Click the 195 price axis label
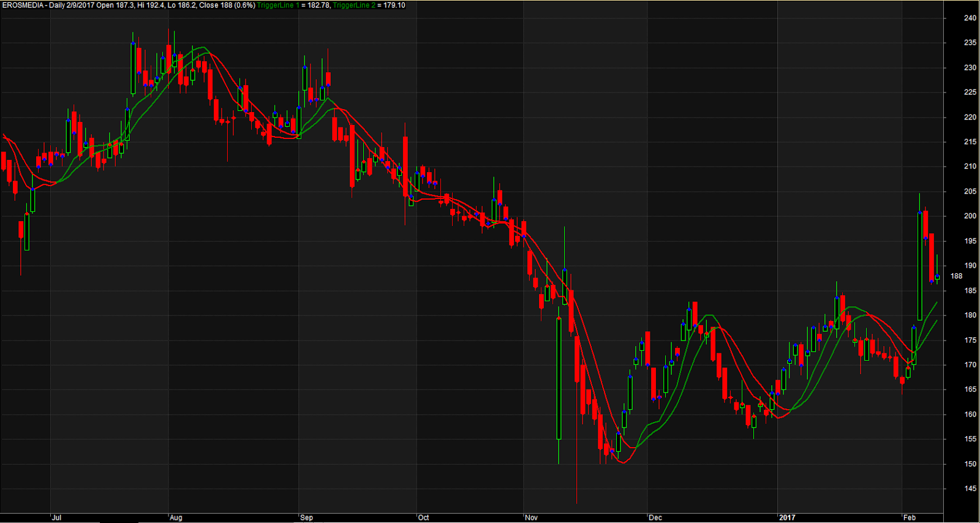 click(970, 241)
